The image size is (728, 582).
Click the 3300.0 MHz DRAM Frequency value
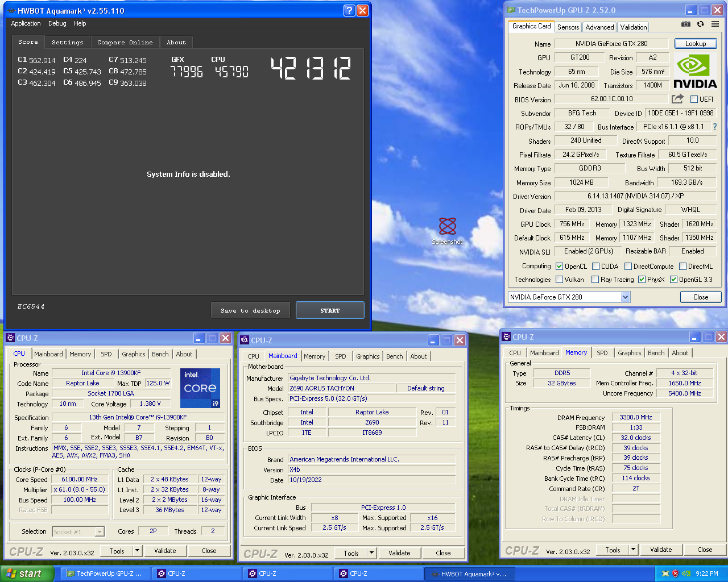coord(636,417)
